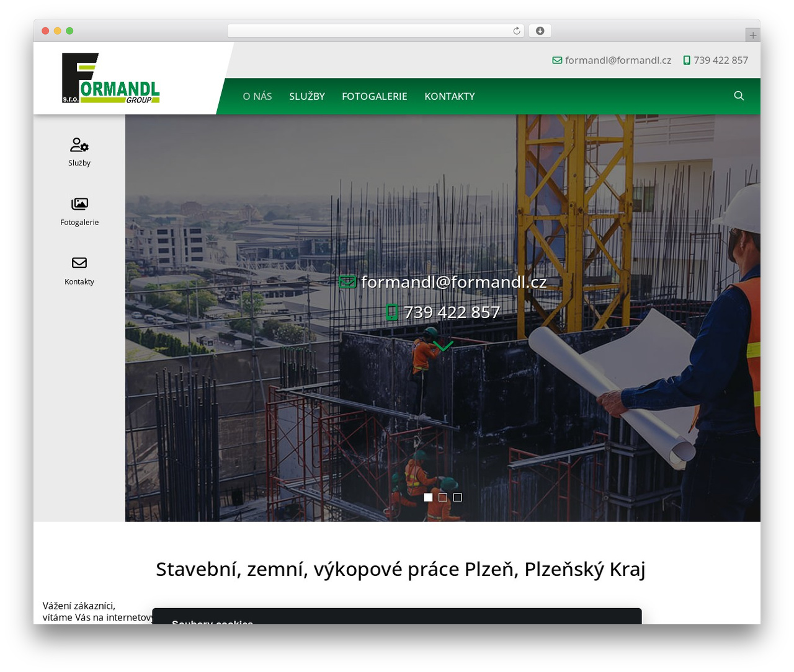This screenshot has height=672, width=794.
Task: Click the large formandl@formandl.cz hero link
Action: (453, 282)
